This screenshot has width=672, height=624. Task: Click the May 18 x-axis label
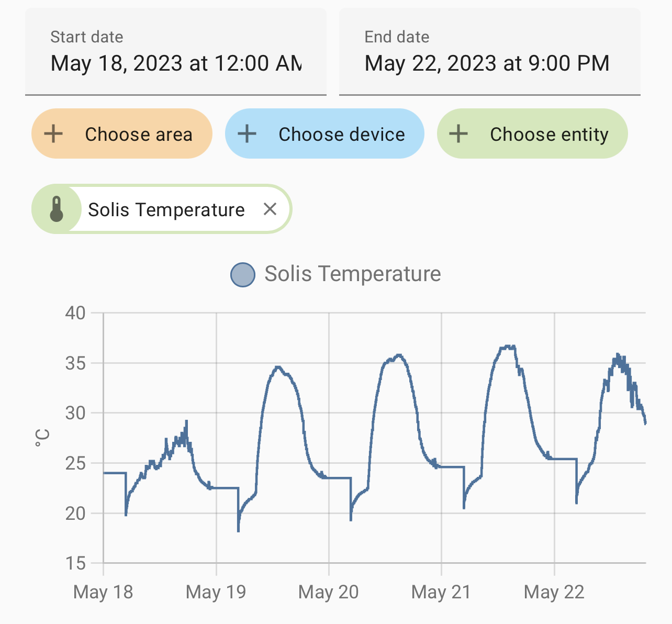103,592
